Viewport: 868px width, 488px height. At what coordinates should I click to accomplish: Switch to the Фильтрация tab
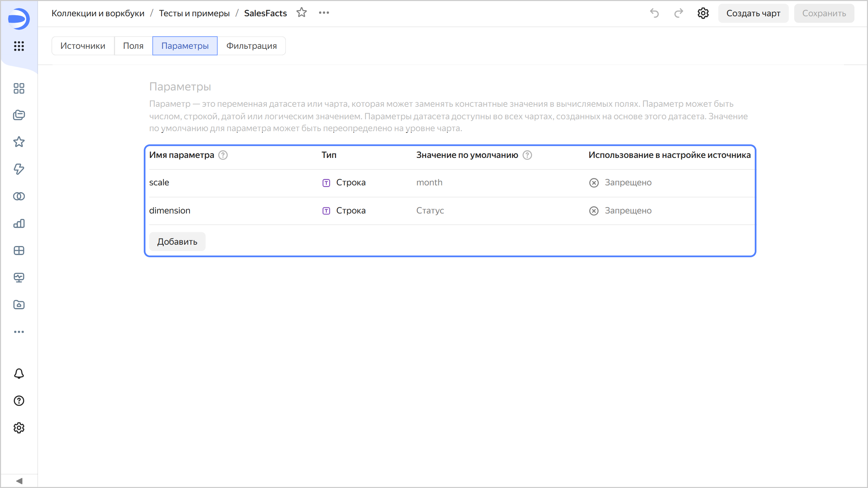click(252, 45)
